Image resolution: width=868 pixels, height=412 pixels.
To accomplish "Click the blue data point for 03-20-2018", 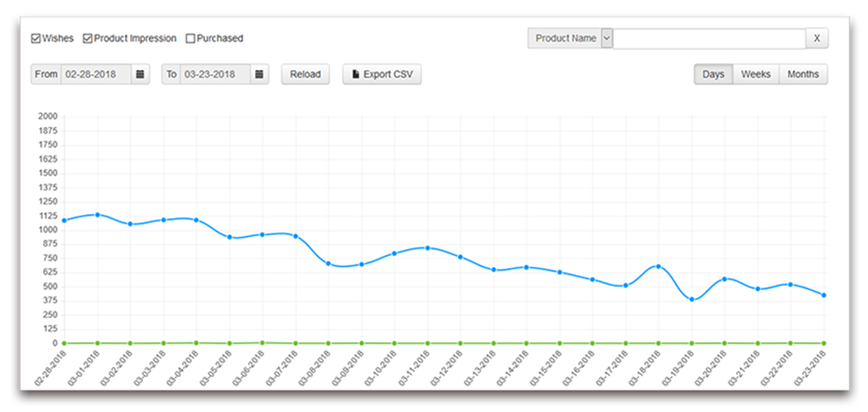I will [725, 279].
